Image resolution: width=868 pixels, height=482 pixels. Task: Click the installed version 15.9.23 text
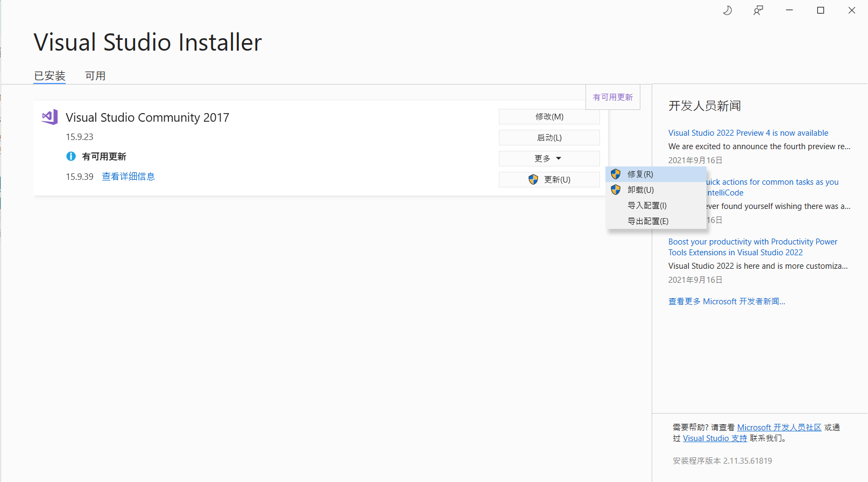80,137
